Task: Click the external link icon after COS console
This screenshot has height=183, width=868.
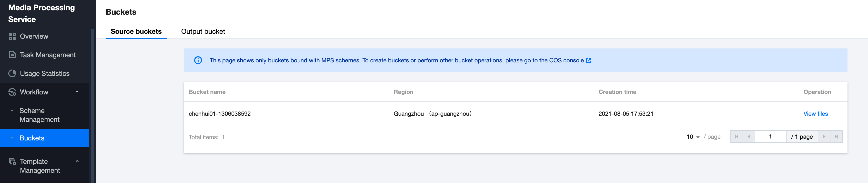Action: pyautogui.click(x=589, y=60)
